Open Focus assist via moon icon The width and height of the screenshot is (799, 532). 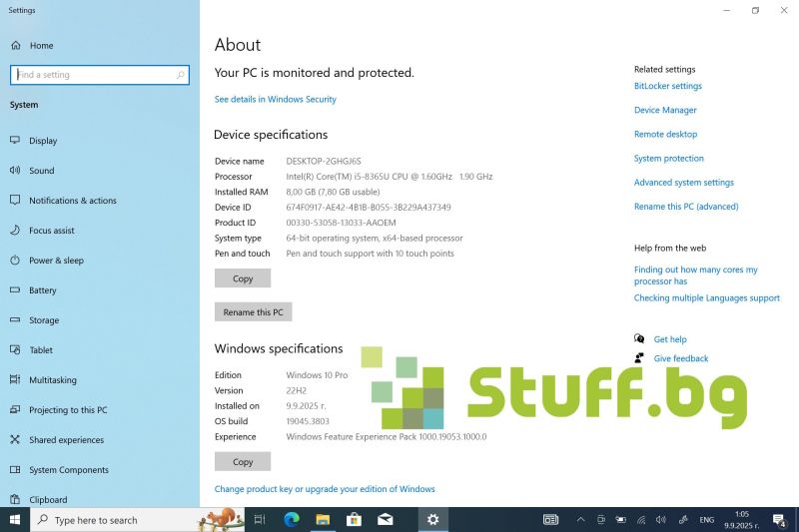[x=16, y=231]
